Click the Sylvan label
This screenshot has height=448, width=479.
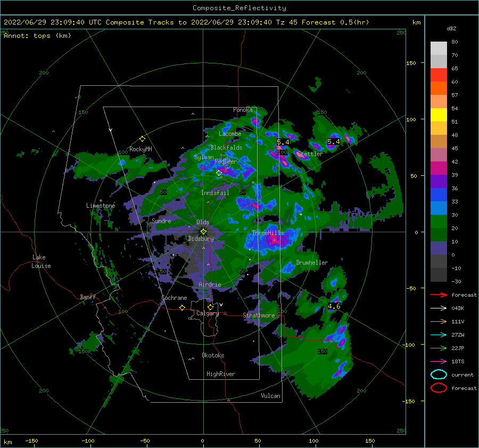click(x=204, y=157)
